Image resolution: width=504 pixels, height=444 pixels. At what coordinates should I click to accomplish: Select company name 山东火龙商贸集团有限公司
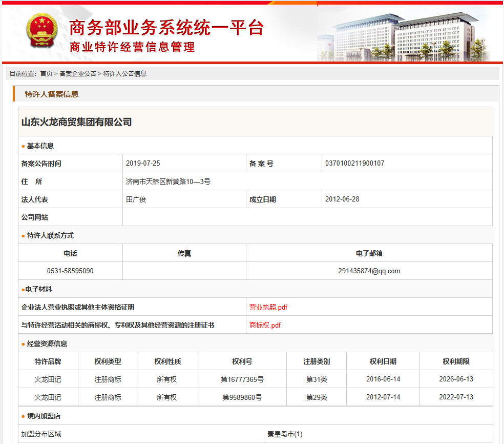(x=76, y=122)
